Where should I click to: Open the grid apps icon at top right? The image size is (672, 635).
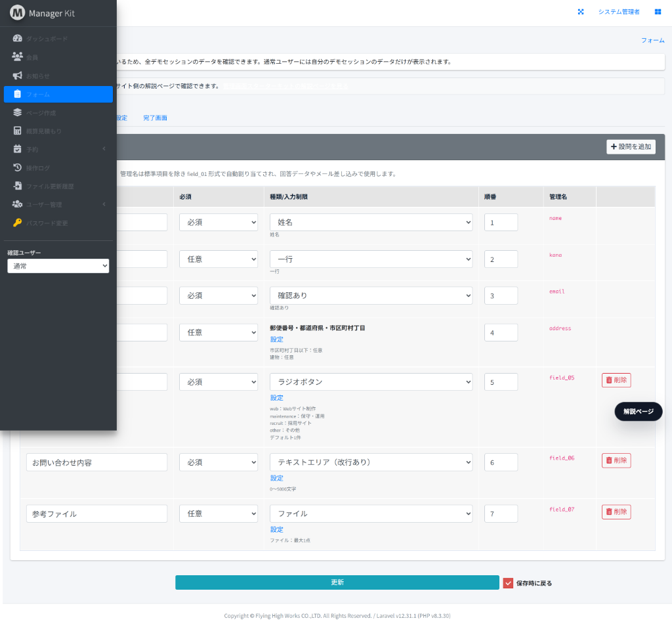658,12
